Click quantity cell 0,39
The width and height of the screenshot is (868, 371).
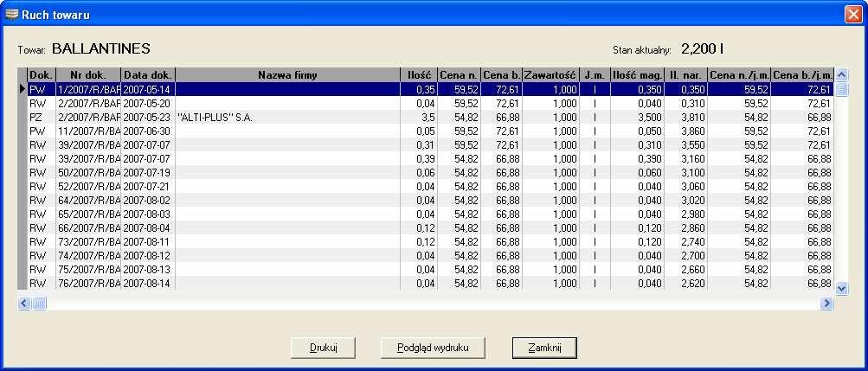click(x=419, y=158)
